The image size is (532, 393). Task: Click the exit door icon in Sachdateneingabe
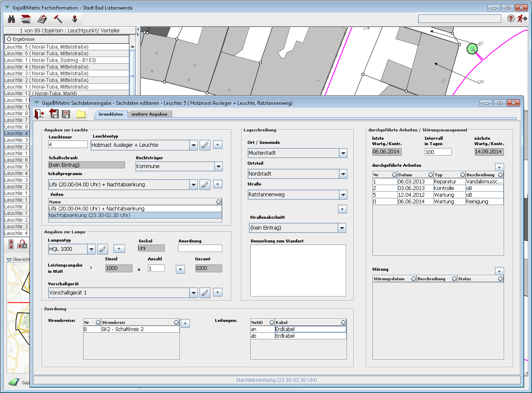39,114
